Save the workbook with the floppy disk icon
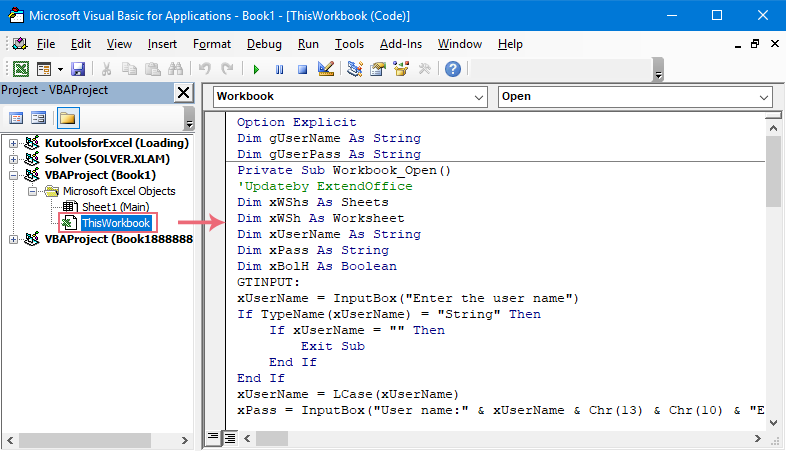786x451 pixels. (x=78, y=69)
